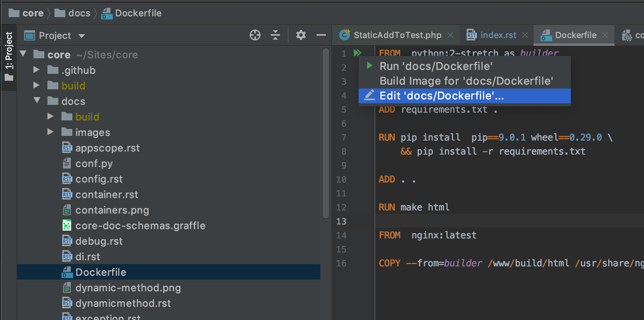Image resolution: width=644 pixels, height=320 pixels.
Task: Click the container.rst RST file icon
Action: pyautogui.click(x=67, y=194)
